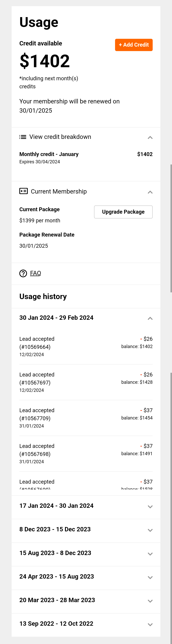
Task: Expand the 15 Aug 2023 - 8 Dec 2023 history
Action: coord(150,554)
